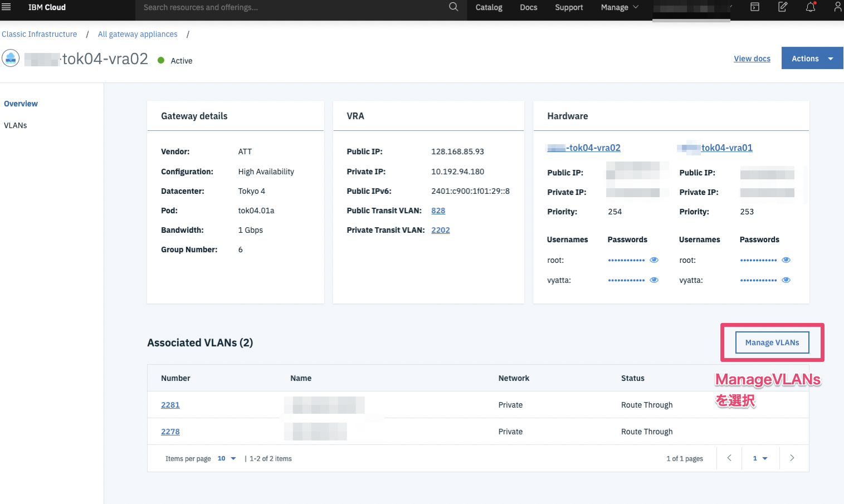Click the tok04.01a pod value
Image resolution: width=844 pixels, height=504 pixels.
point(256,211)
